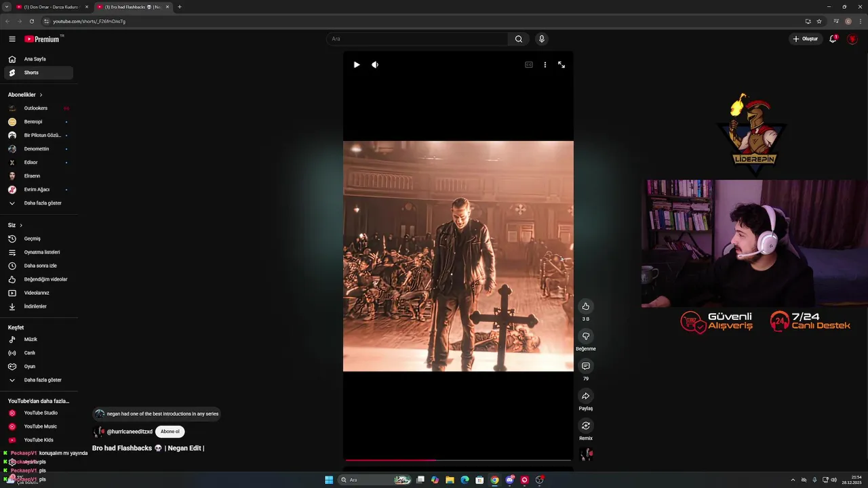Expand Keşfet with Daha fazla göster
Viewport: 868px width, 488px height.
coord(39,380)
